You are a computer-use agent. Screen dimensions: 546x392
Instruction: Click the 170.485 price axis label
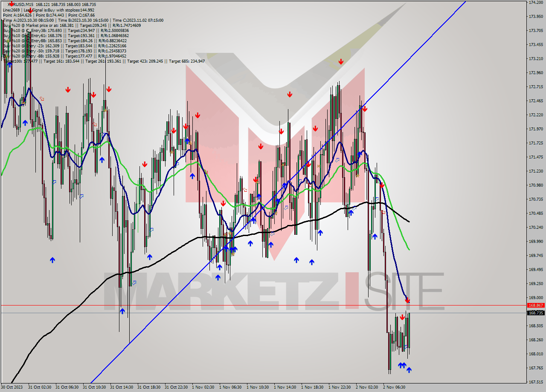click(x=536, y=213)
